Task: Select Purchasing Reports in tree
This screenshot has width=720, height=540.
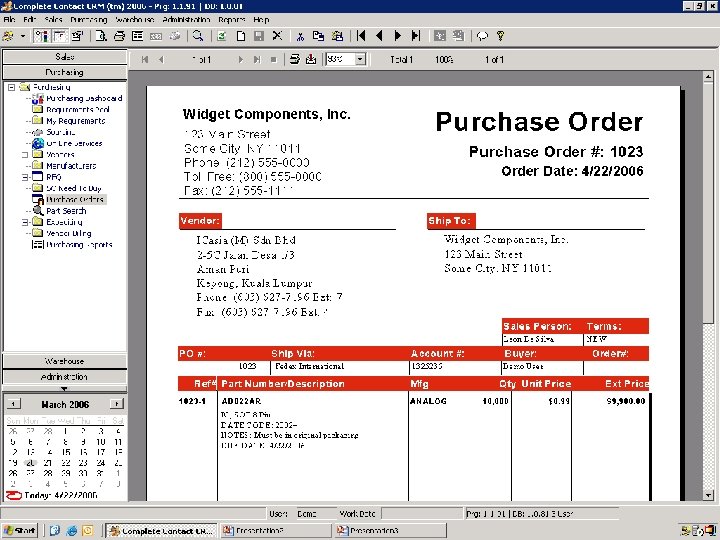Action: click(x=79, y=245)
